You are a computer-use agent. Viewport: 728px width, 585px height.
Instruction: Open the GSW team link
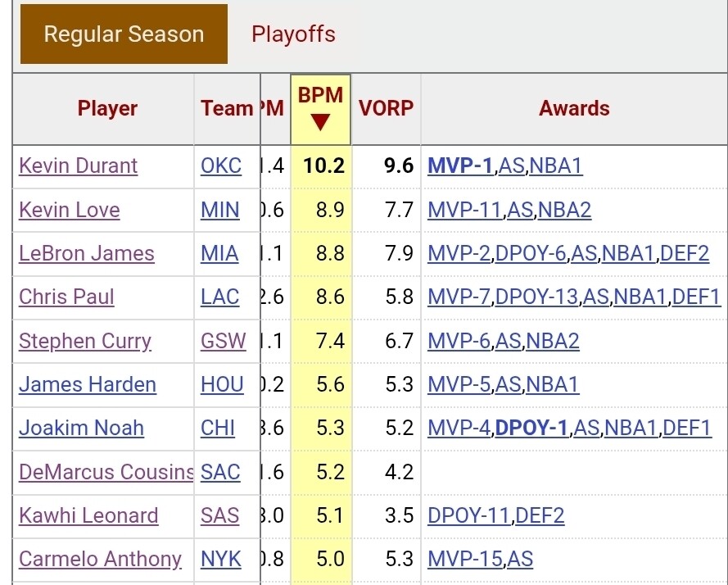224,341
